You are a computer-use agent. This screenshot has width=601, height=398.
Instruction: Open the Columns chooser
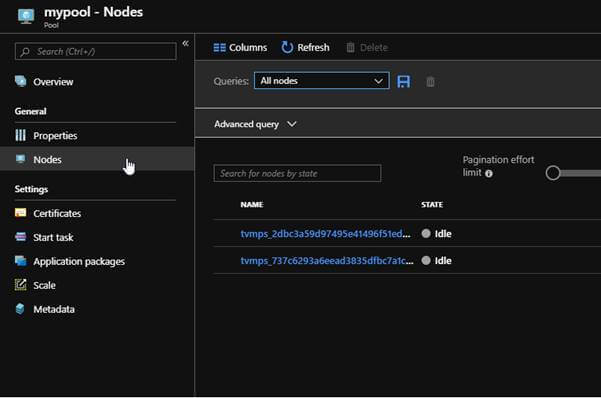click(x=240, y=48)
